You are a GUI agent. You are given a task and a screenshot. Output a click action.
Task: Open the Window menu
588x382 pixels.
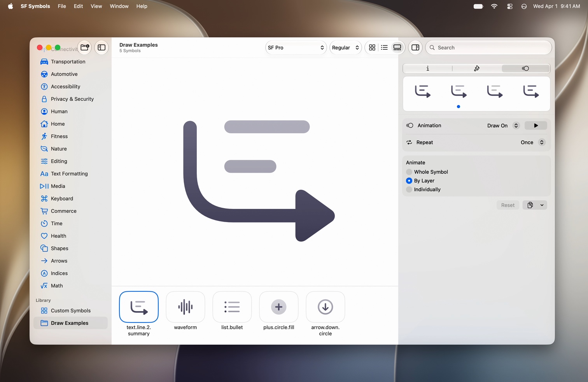pyautogui.click(x=119, y=6)
